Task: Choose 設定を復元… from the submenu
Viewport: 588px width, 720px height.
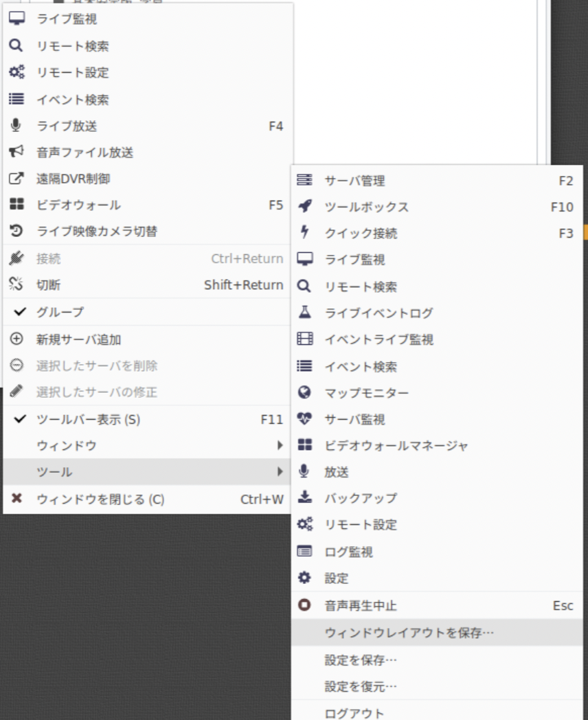Action: 361,686
